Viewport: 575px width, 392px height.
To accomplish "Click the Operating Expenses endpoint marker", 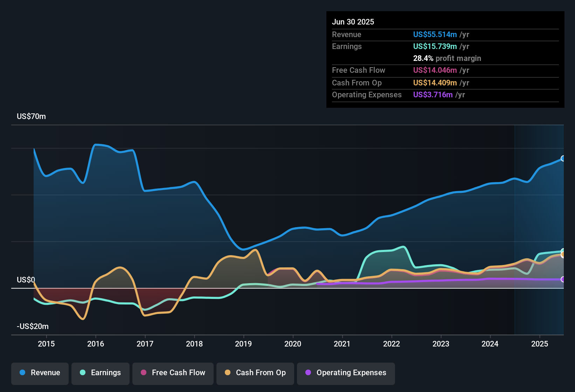I will point(563,280).
